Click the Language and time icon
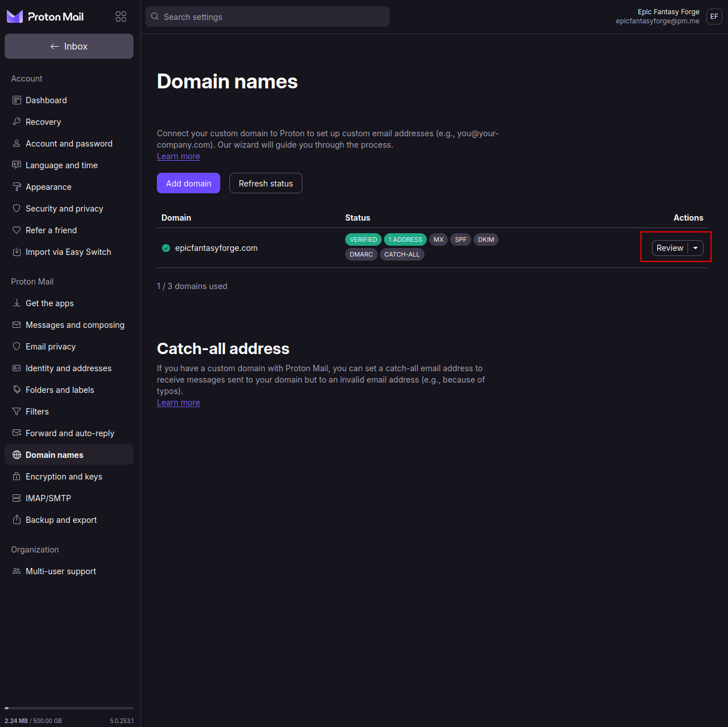 pyautogui.click(x=17, y=165)
